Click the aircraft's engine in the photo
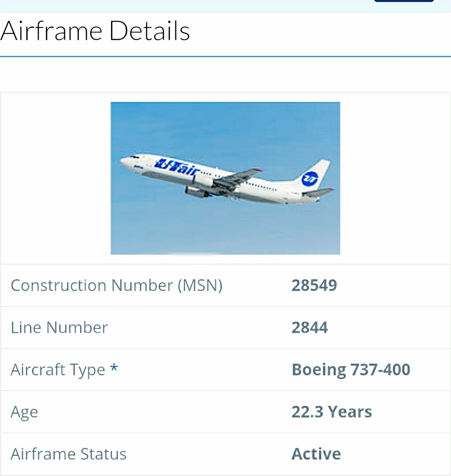Viewport: 451px width, 476px height. point(197,192)
